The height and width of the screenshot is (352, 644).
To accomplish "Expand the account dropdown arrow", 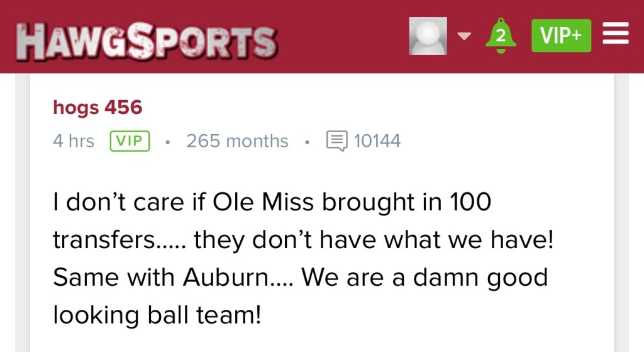I will [464, 35].
